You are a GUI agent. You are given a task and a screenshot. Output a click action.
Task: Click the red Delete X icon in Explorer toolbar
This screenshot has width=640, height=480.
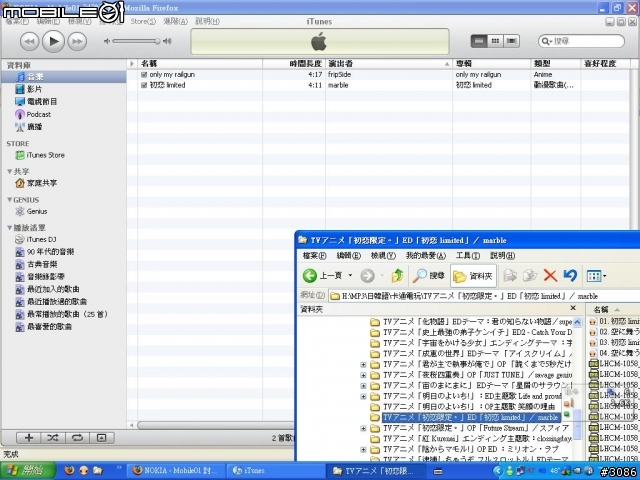549,275
